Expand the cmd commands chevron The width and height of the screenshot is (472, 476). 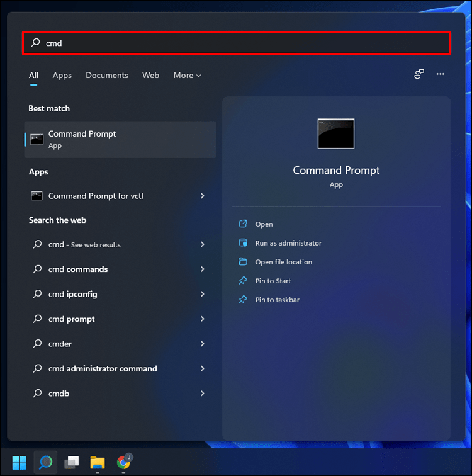[202, 269]
